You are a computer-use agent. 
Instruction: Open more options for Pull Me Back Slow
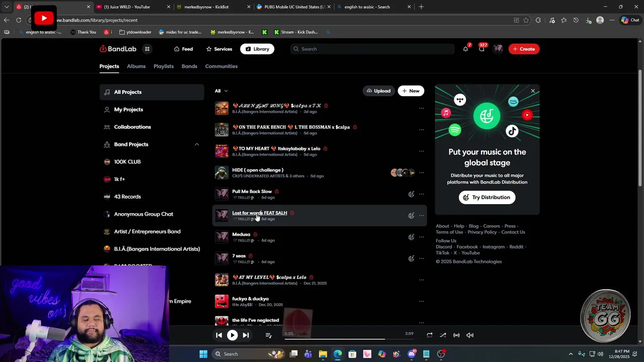click(422, 194)
